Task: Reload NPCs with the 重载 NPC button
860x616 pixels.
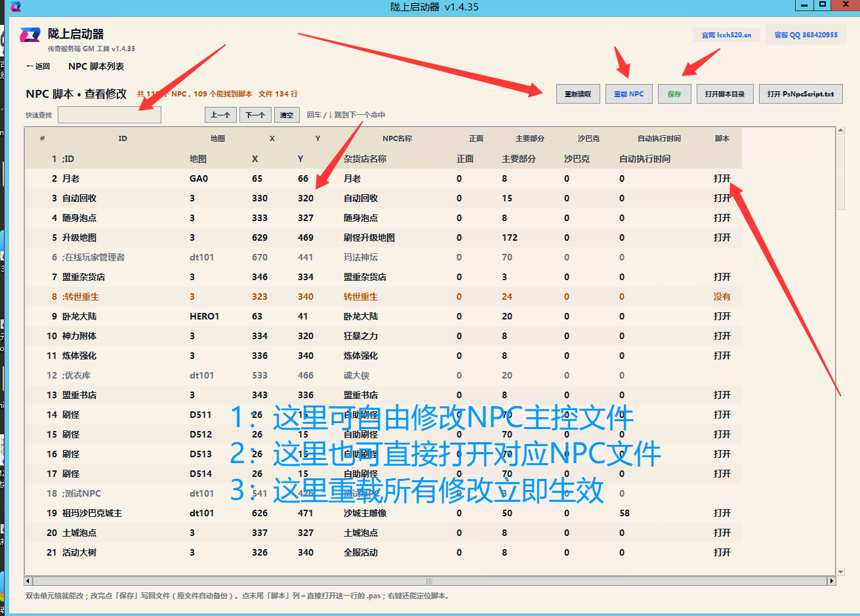Action: pos(628,94)
